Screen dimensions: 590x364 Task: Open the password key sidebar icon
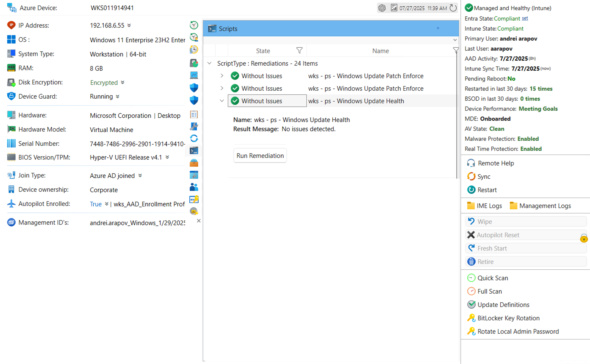click(x=194, y=199)
